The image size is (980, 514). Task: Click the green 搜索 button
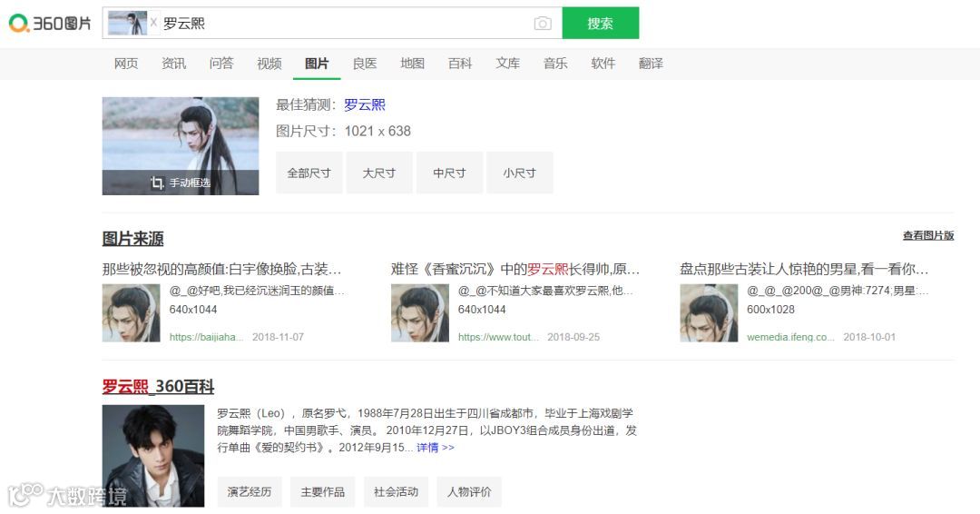[600, 23]
